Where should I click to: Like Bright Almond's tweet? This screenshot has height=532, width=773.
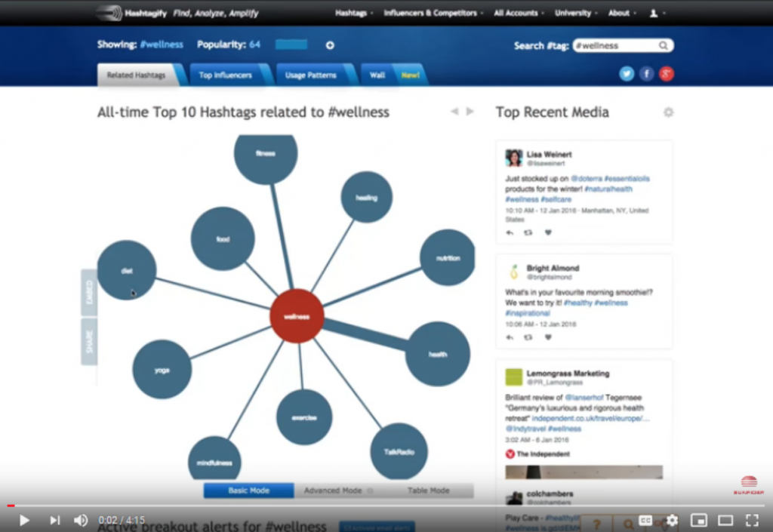tap(548, 337)
